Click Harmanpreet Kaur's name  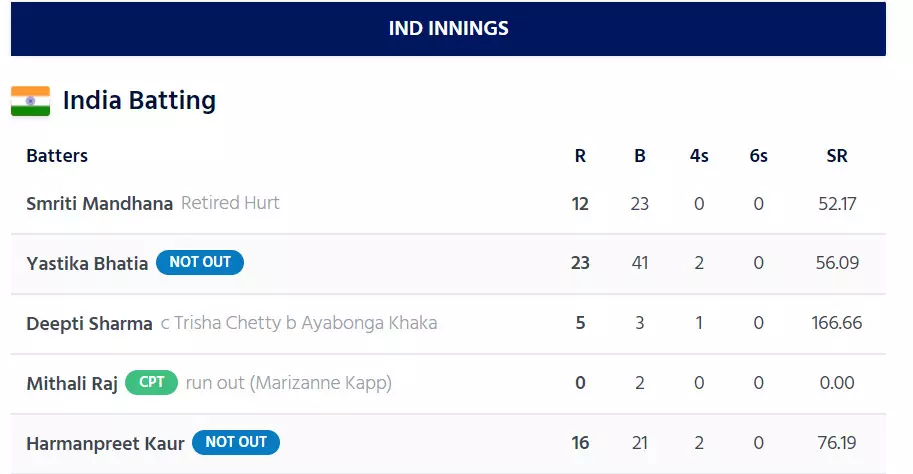coord(105,443)
